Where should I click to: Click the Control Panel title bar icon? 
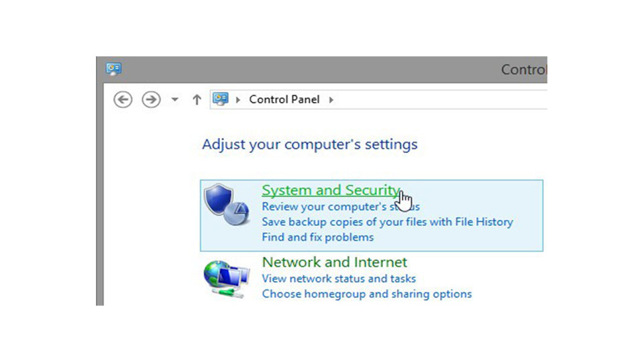coord(113,69)
